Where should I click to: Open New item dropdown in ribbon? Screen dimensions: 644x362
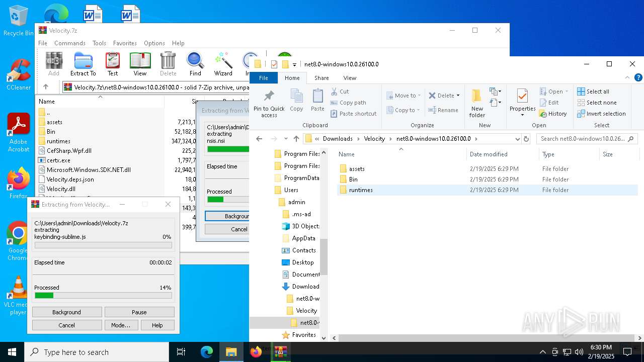point(496,91)
